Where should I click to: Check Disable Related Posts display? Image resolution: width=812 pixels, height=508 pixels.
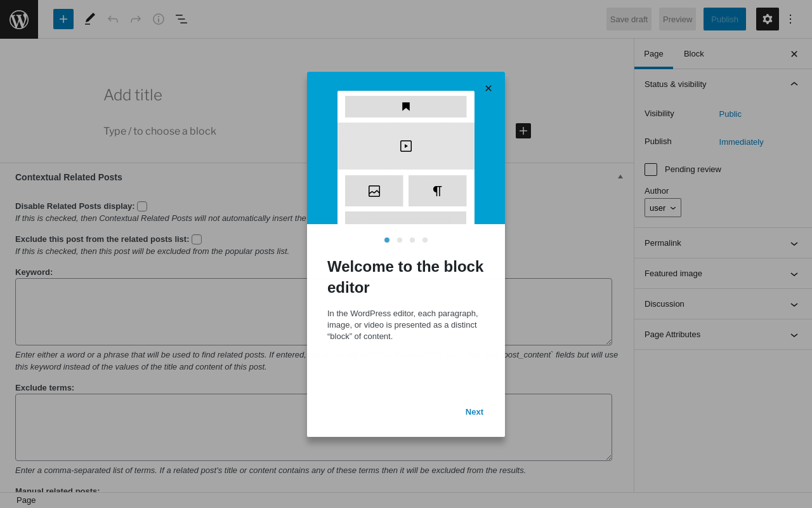point(142,206)
